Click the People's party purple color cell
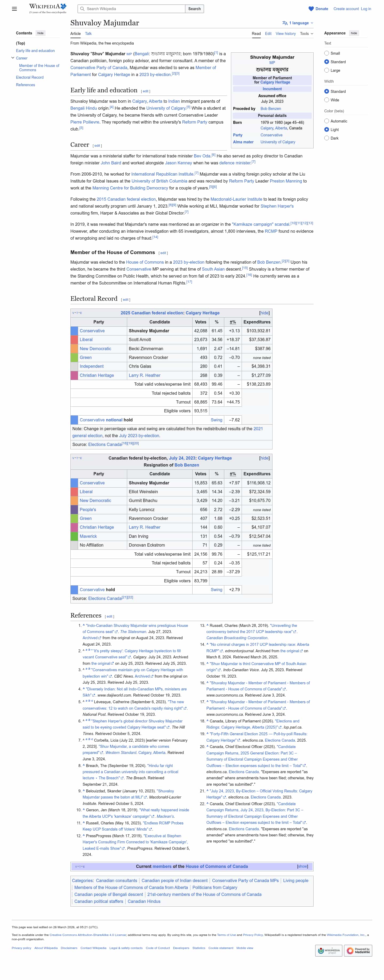 pyautogui.click(x=74, y=510)
